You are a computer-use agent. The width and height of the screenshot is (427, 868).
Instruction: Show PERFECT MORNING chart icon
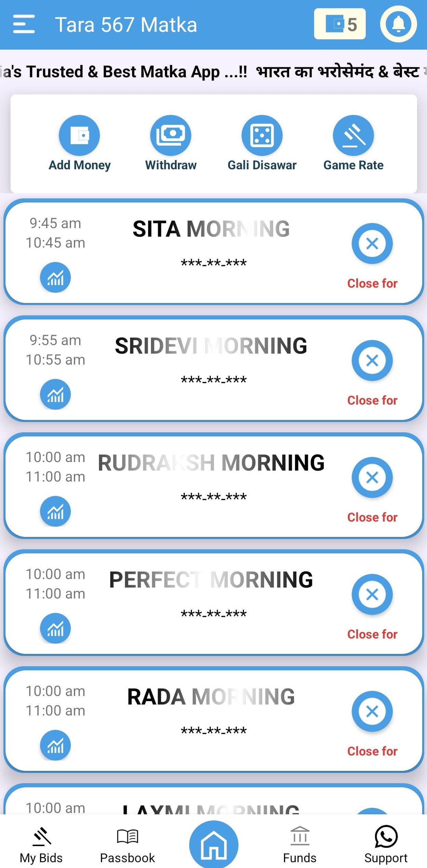pyautogui.click(x=55, y=628)
